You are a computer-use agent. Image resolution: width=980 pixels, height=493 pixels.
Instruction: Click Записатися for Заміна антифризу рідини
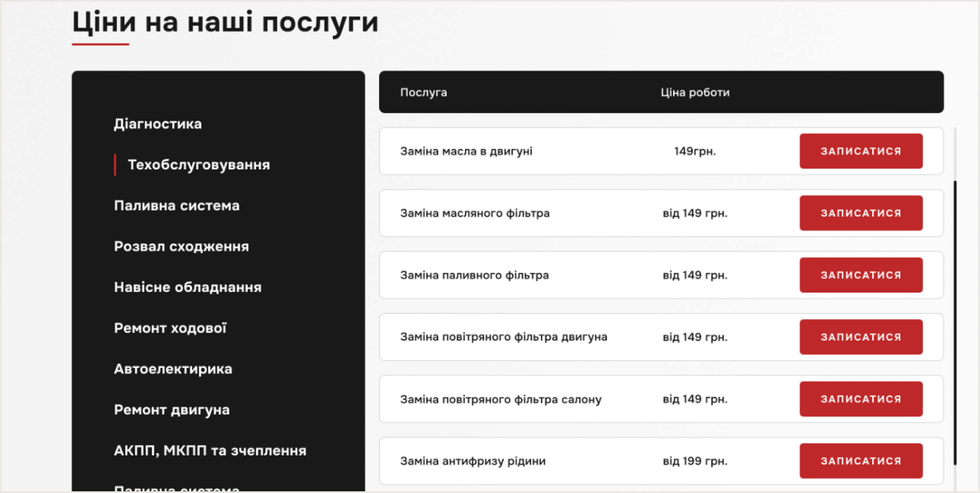[x=861, y=461]
